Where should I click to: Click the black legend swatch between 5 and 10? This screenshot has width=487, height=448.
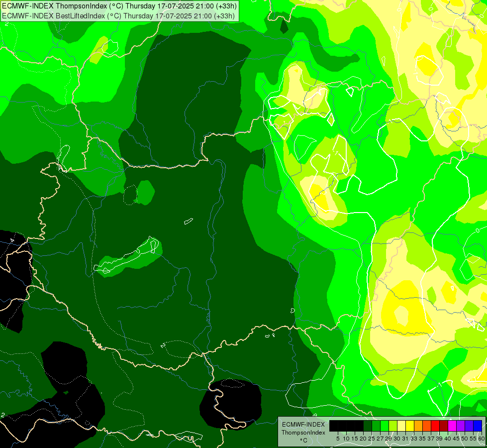[x=342, y=426]
